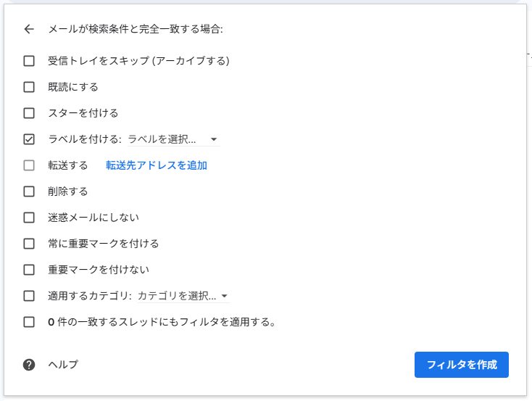The height and width of the screenshot is (401, 532).
Task: Open the ヘルプ link
Action: click(x=63, y=365)
